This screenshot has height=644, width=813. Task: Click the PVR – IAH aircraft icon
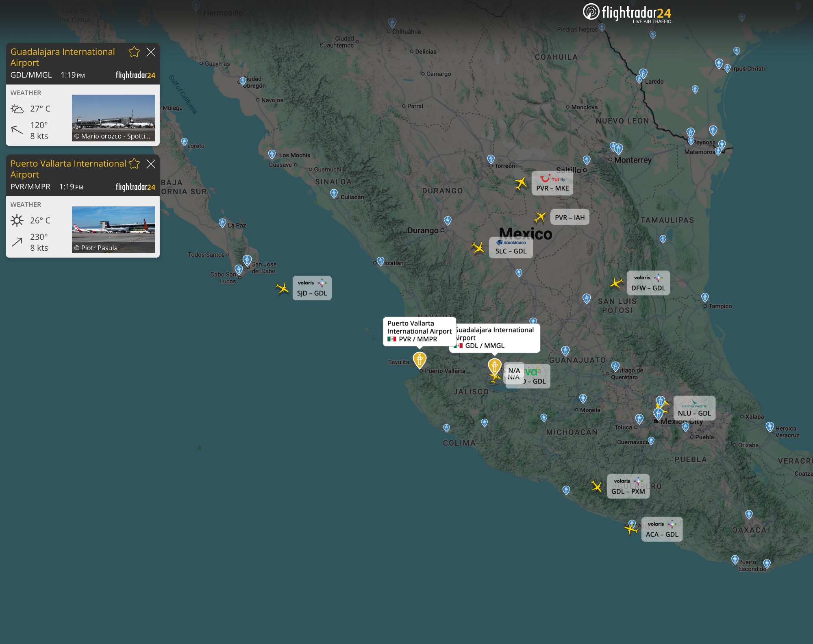tap(540, 217)
